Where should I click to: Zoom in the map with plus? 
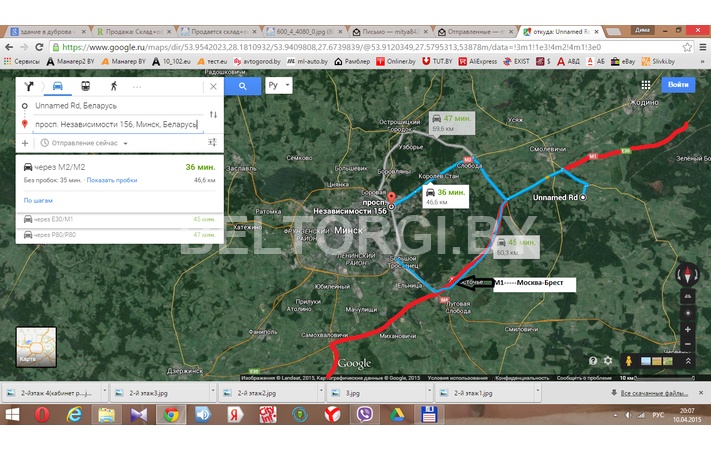(x=687, y=329)
